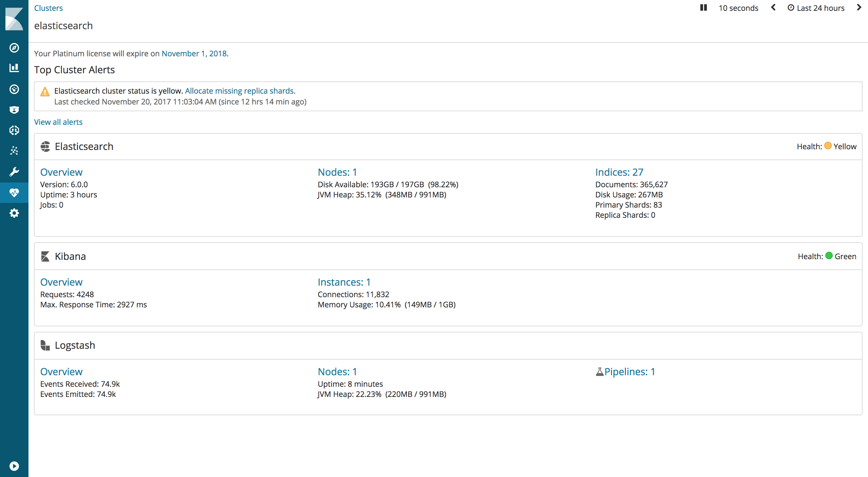Screen dimensions: 868x477
Task: Click the play button at bottom sidebar
Action: click(x=14, y=466)
